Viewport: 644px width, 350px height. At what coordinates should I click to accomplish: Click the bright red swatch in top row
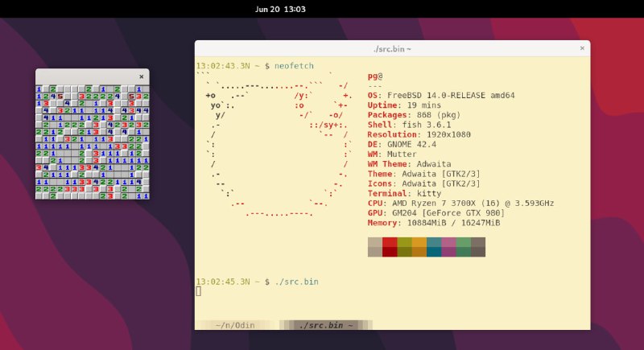390,241
